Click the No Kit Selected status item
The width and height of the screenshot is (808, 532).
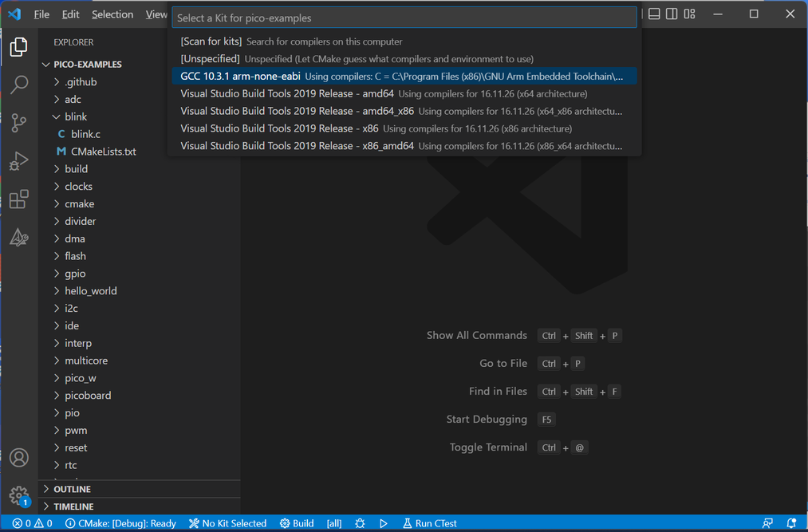(228, 523)
